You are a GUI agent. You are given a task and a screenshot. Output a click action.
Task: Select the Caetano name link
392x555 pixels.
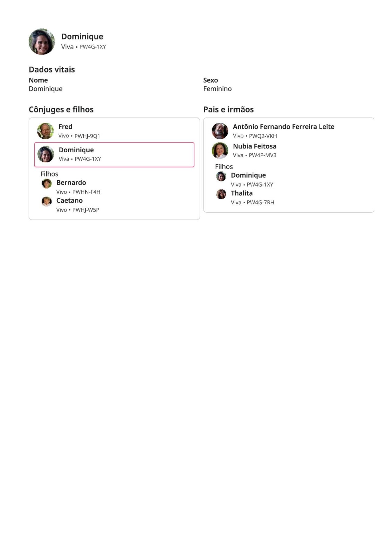click(69, 200)
